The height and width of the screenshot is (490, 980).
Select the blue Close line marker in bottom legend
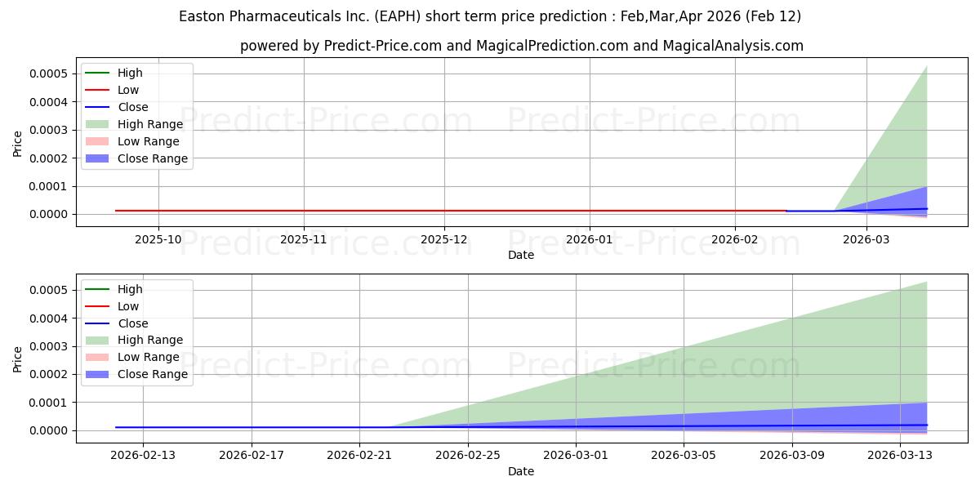coord(97,323)
